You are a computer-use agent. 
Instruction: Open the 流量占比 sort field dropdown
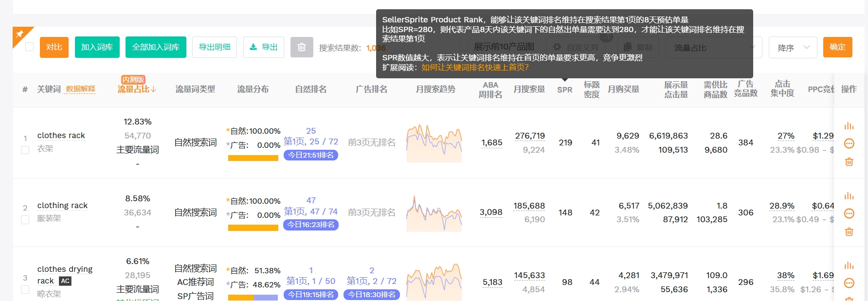pos(715,47)
